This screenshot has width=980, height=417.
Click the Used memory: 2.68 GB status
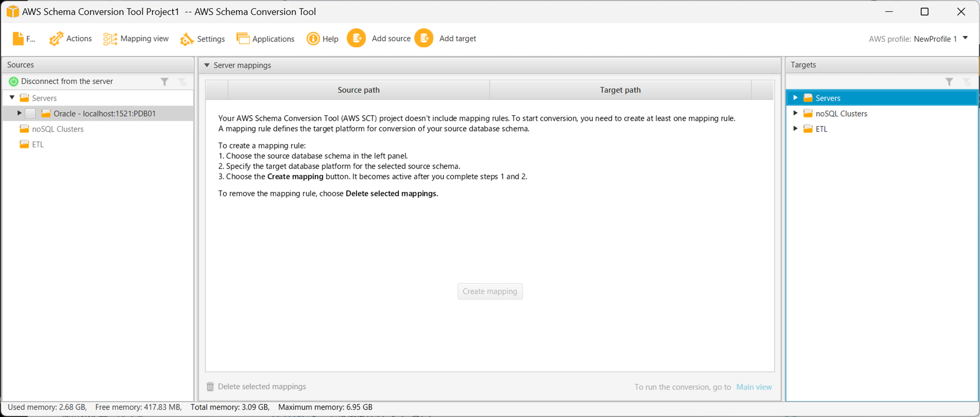pos(47,407)
